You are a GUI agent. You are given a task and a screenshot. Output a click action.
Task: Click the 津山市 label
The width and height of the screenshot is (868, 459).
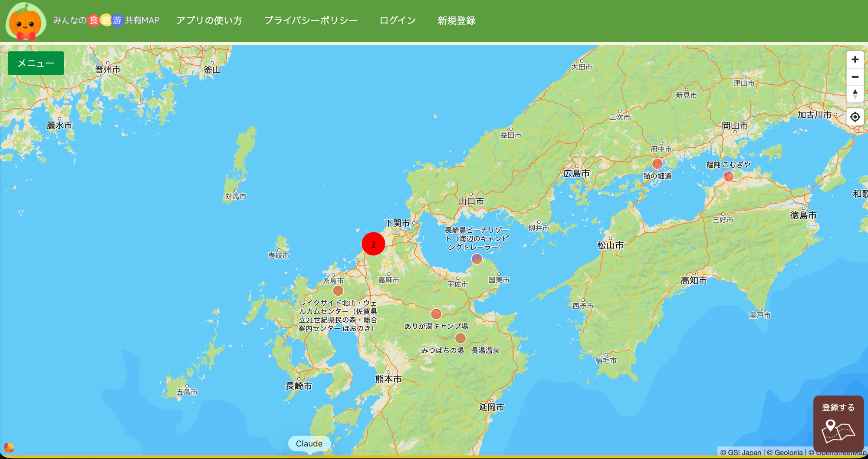pyautogui.click(x=744, y=83)
